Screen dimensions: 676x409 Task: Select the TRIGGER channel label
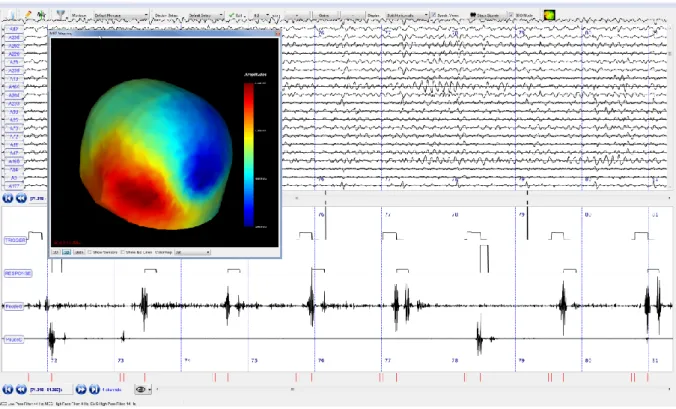click(x=15, y=240)
